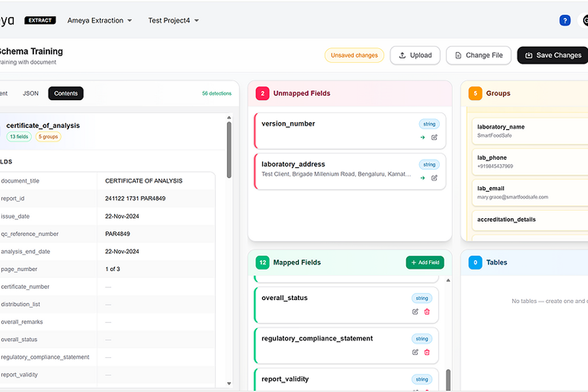
Task: Click the map arrow icon for version_number
Action: 422,138
